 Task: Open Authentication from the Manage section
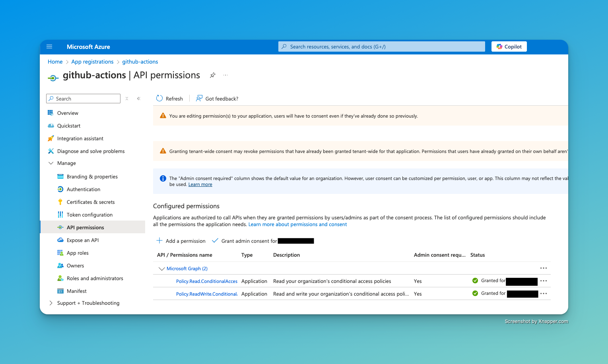tap(83, 189)
